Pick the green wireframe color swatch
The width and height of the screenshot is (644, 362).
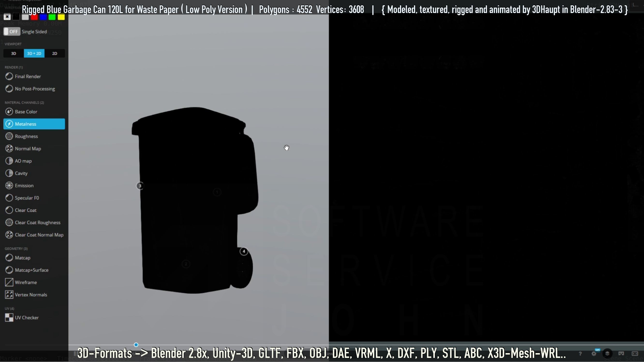click(x=52, y=17)
